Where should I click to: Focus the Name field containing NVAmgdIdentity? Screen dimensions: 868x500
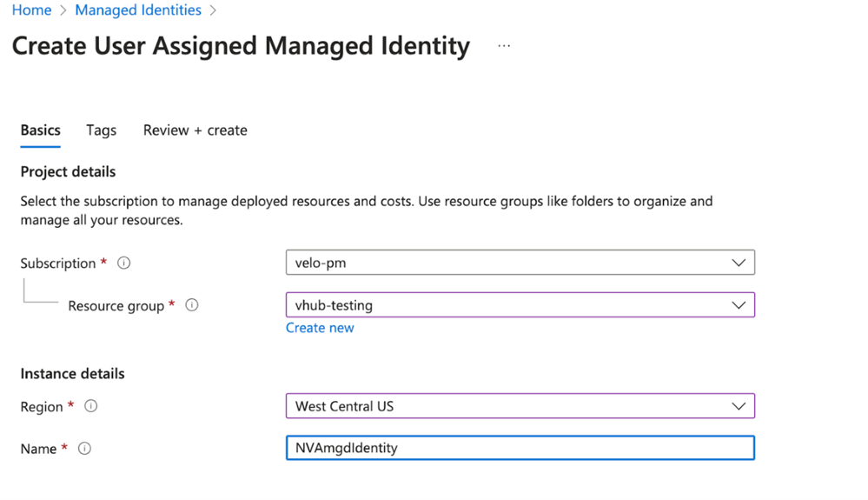tap(520, 448)
